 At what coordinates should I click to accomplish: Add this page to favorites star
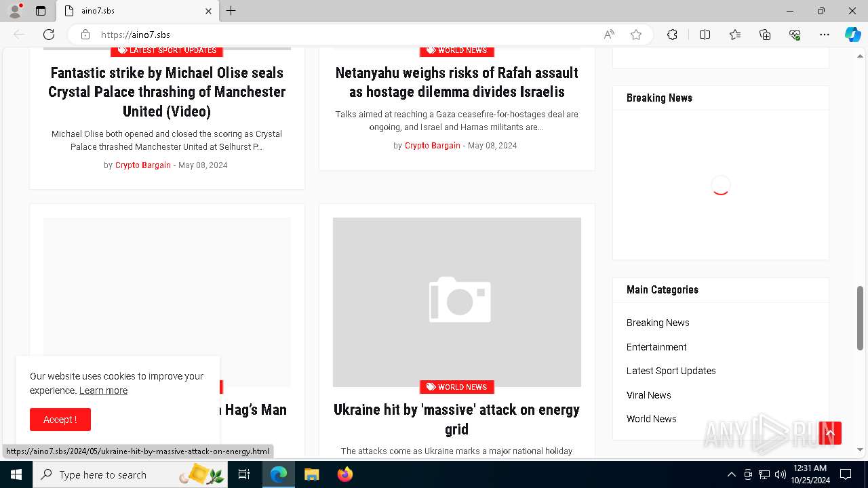click(x=636, y=35)
